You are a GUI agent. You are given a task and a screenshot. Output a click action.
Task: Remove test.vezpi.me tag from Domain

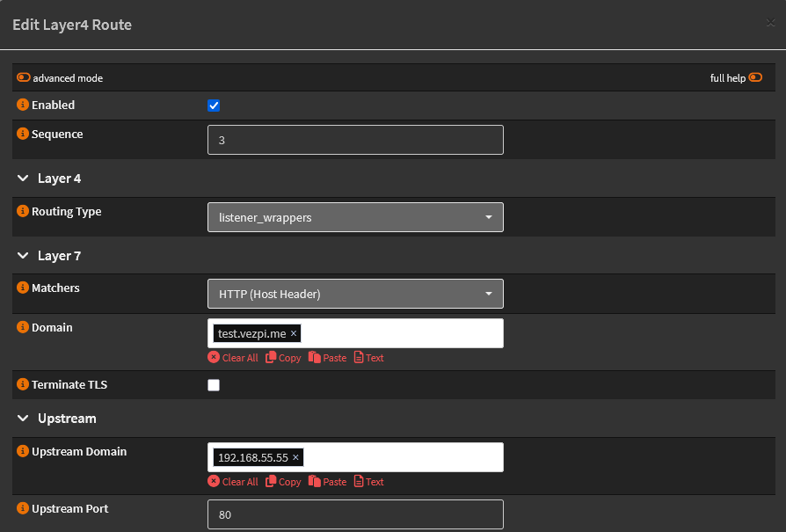[x=294, y=334]
